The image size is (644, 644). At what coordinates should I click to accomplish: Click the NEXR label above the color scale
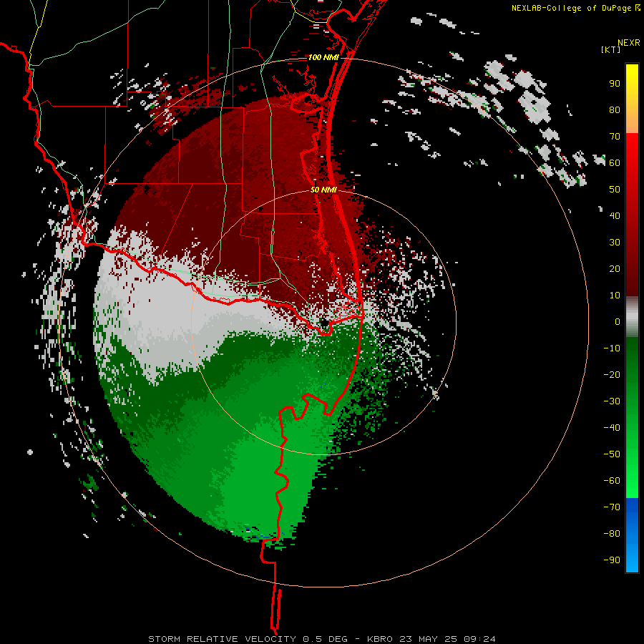coord(629,43)
